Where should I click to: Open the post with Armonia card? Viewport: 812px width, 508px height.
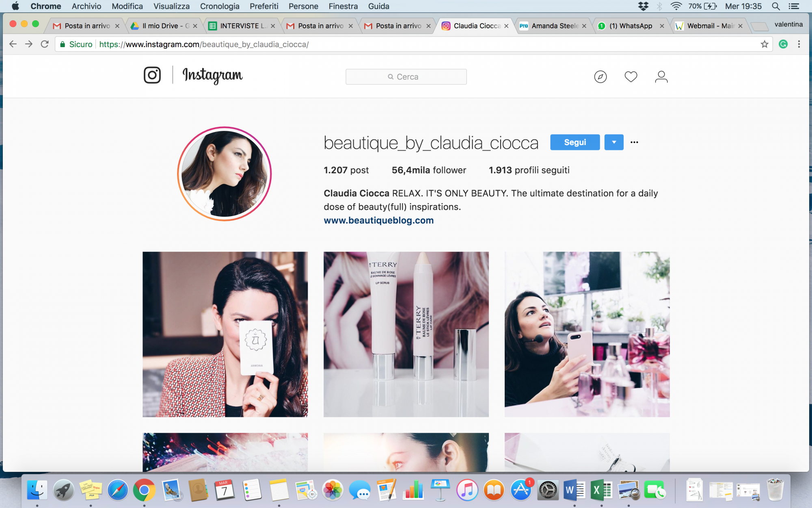point(225,334)
